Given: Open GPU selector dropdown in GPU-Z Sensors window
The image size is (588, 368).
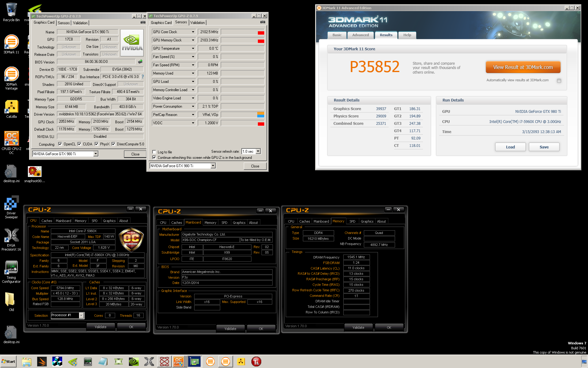Looking at the screenshot, I should (x=213, y=166).
